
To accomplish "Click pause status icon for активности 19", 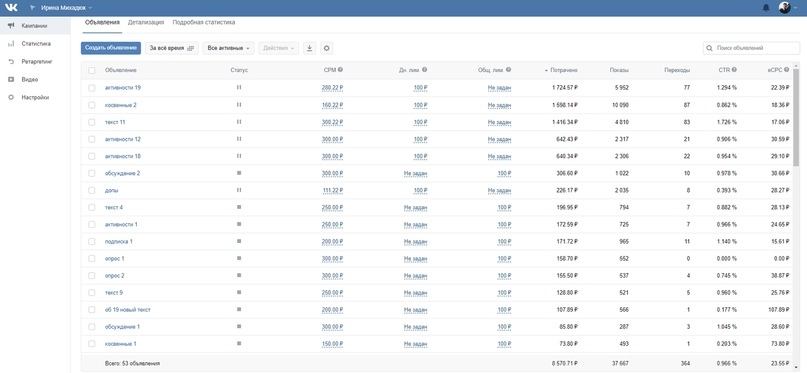I will click(x=239, y=87).
